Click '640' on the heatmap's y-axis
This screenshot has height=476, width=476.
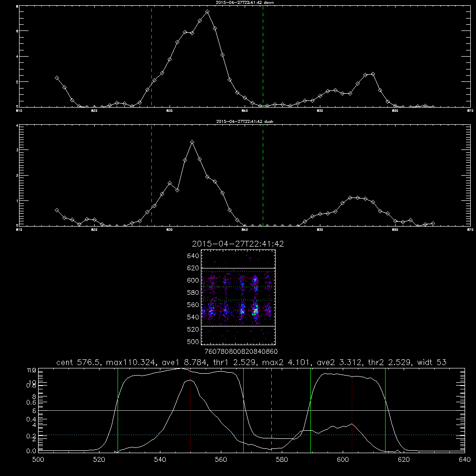(193, 256)
